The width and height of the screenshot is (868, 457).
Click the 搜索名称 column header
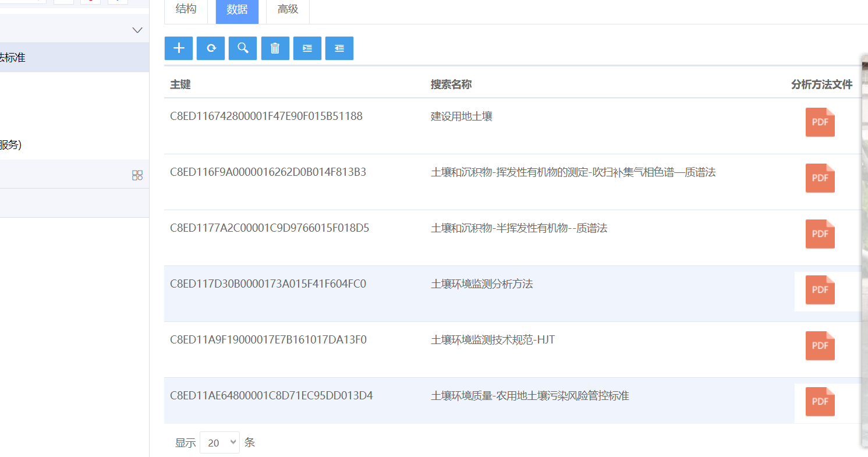coord(451,84)
